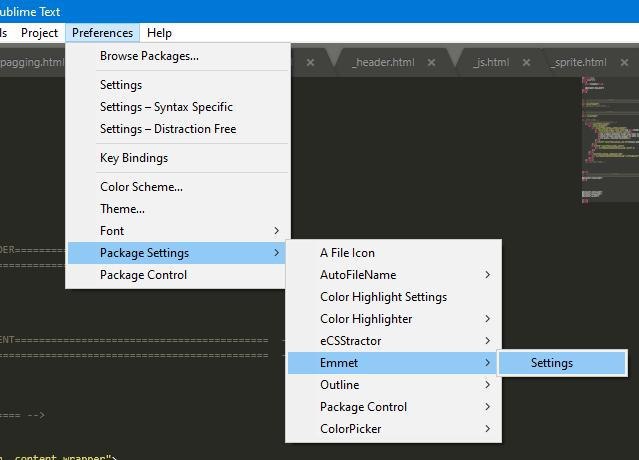Expand the Outline submenu
Image resolution: width=639 pixels, height=460 pixels.
pos(394,385)
